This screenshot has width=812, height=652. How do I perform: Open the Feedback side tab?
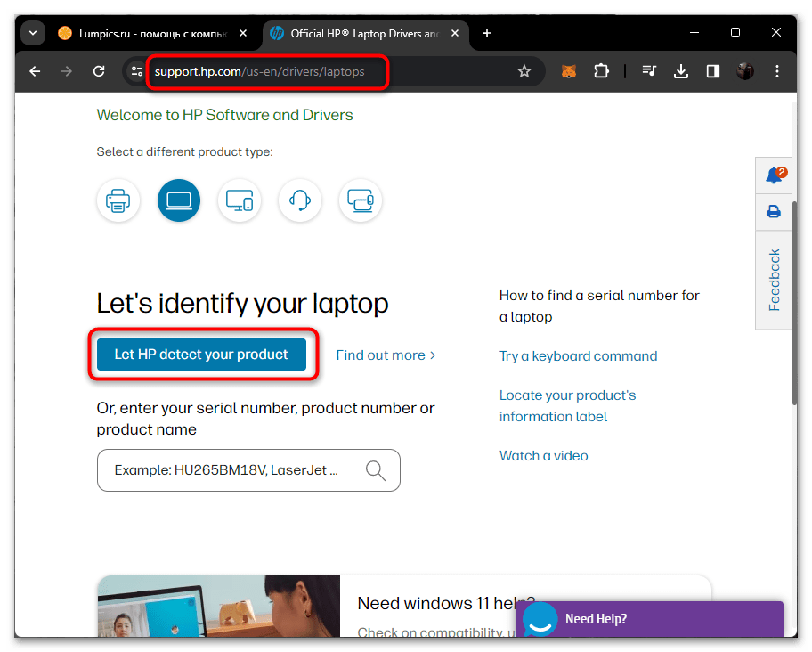(x=774, y=281)
